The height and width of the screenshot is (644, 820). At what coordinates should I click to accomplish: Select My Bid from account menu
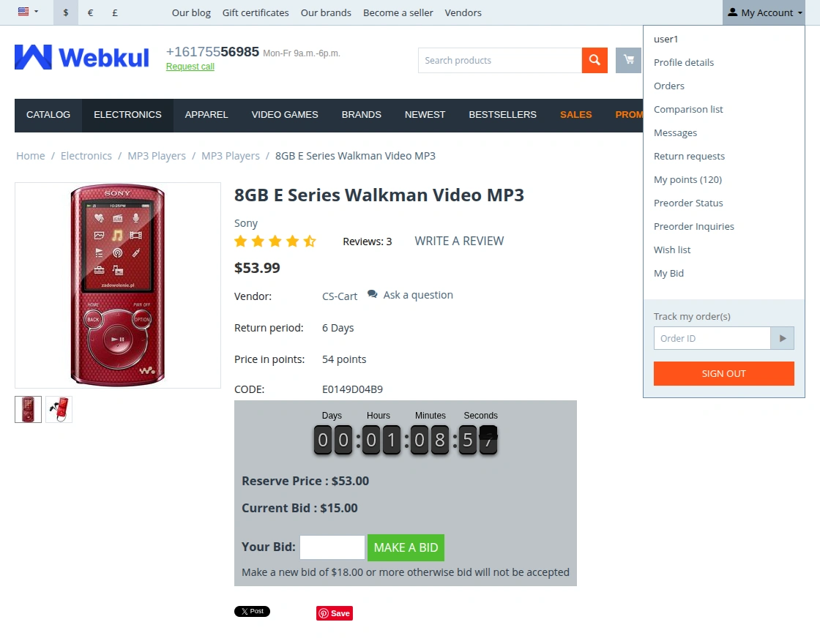tap(668, 274)
